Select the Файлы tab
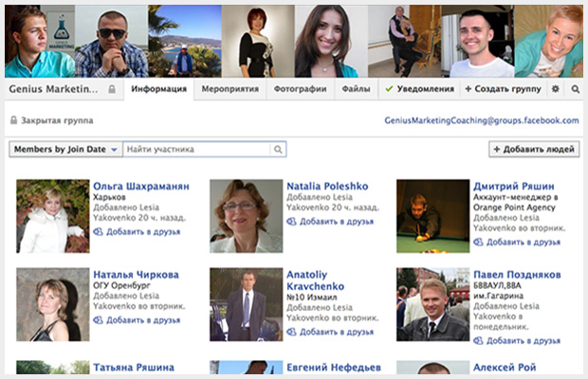Screen dimensions: 588x379 pyautogui.click(x=356, y=89)
